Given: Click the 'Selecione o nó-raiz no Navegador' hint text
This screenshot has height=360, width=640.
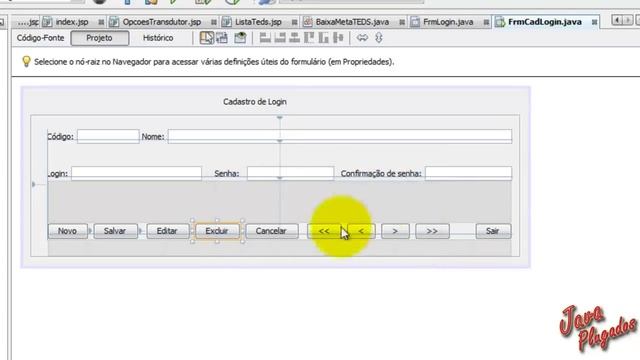Looking at the screenshot, I should pyautogui.click(x=214, y=62).
